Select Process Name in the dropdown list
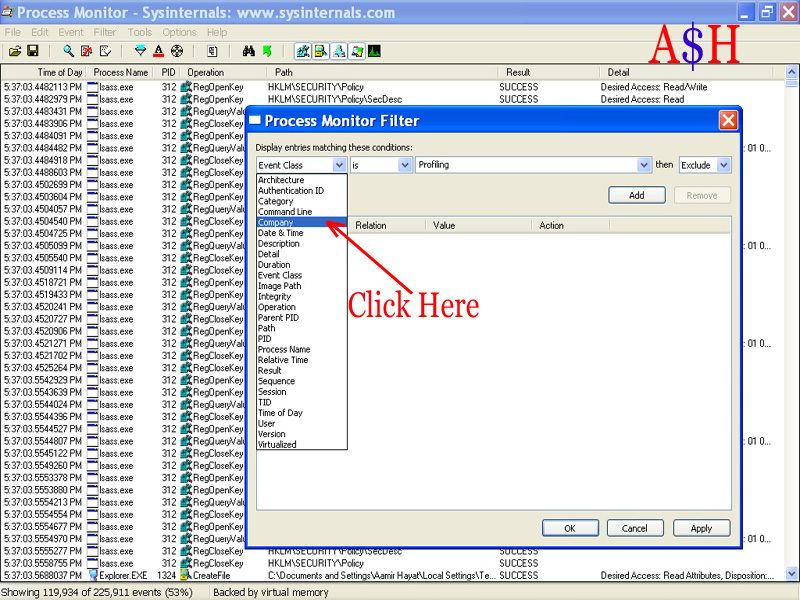The image size is (800, 600). click(302, 349)
